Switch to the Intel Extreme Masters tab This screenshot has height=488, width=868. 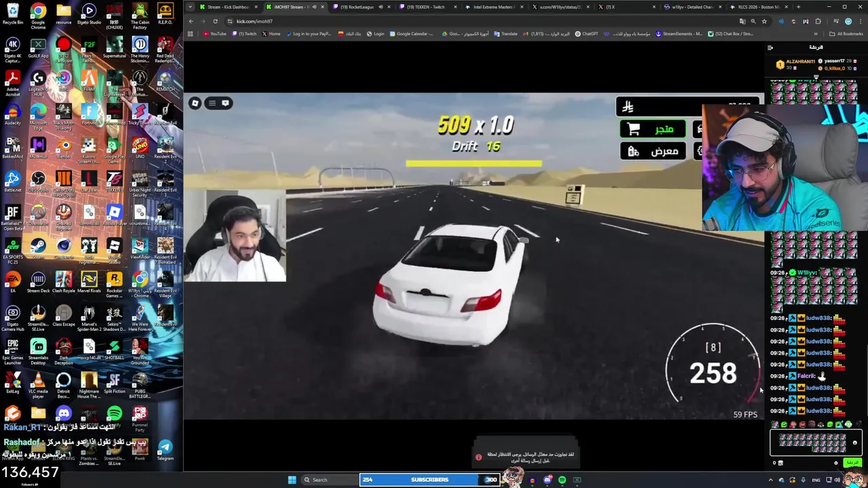point(493,7)
